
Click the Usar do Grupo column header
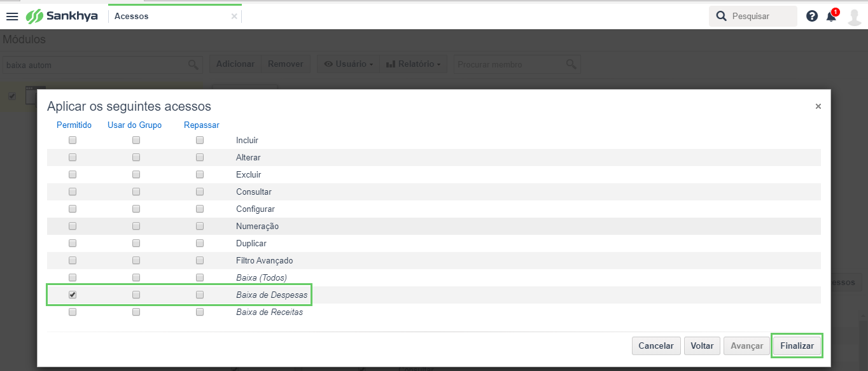click(x=135, y=125)
